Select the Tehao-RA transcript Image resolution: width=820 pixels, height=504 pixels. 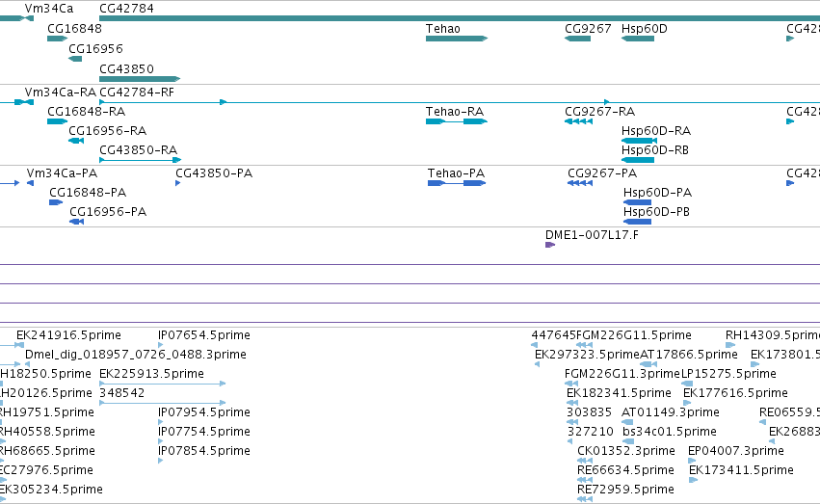[457, 121]
